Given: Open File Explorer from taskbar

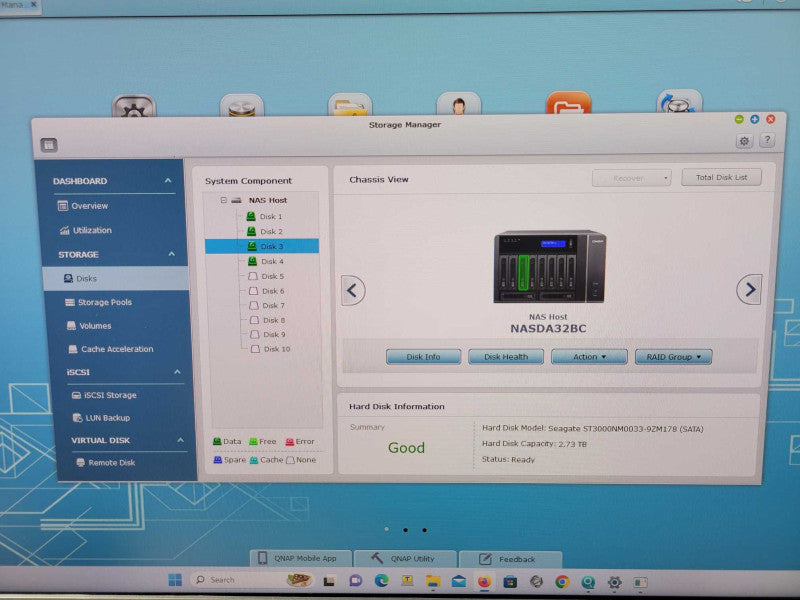Looking at the screenshot, I should coord(433,581).
